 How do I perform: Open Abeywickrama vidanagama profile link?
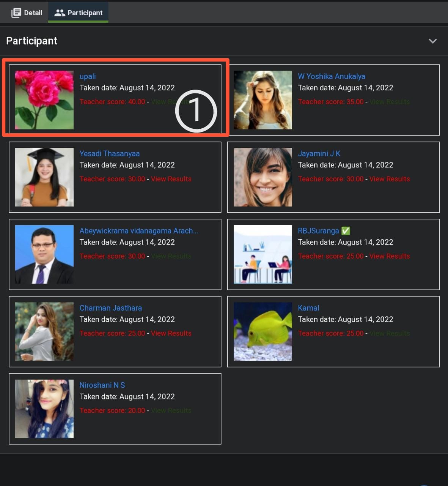[138, 231]
